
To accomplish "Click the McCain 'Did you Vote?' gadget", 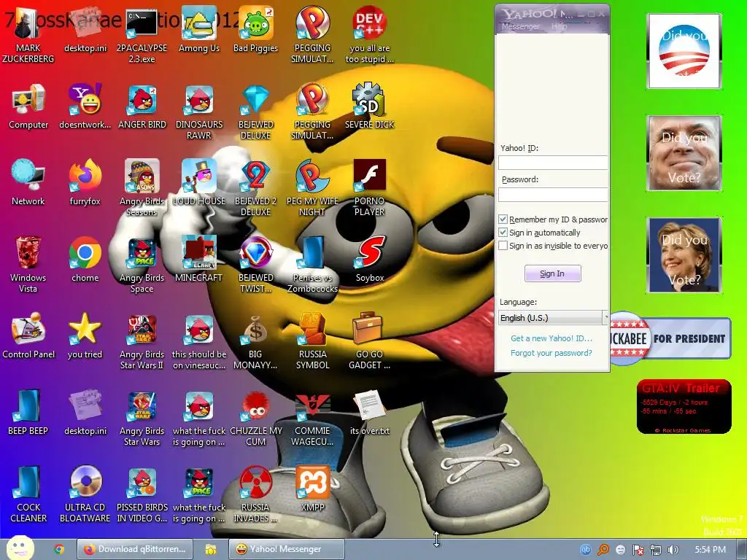I will pyautogui.click(x=684, y=153).
